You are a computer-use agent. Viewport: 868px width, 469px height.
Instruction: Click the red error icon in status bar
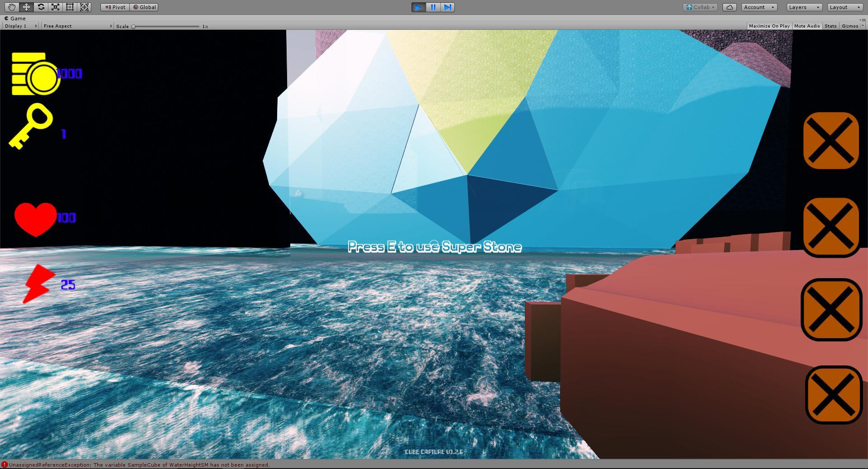pyautogui.click(x=5, y=465)
